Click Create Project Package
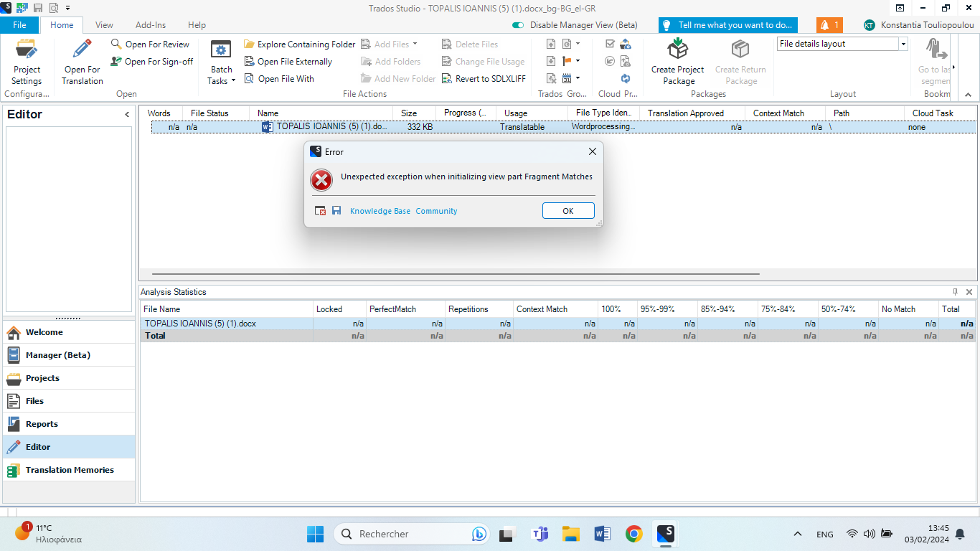Screen dimensions: 980x551 point(678,62)
